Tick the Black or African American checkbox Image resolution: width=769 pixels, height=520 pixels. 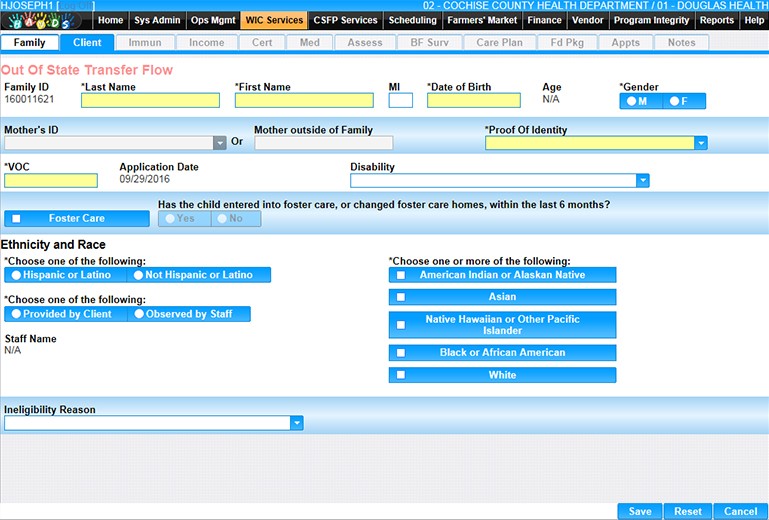401,353
